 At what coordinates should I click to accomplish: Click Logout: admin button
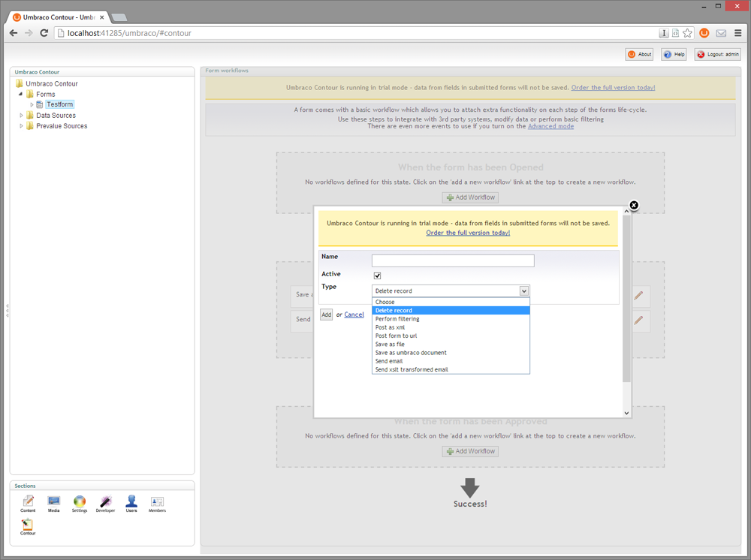pos(717,55)
